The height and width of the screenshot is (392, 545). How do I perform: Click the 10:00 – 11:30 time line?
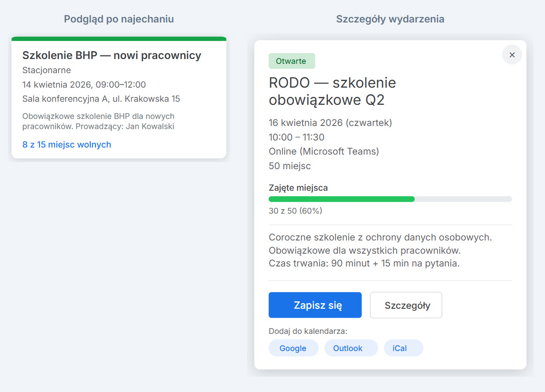pyautogui.click(x=297, y=137)
